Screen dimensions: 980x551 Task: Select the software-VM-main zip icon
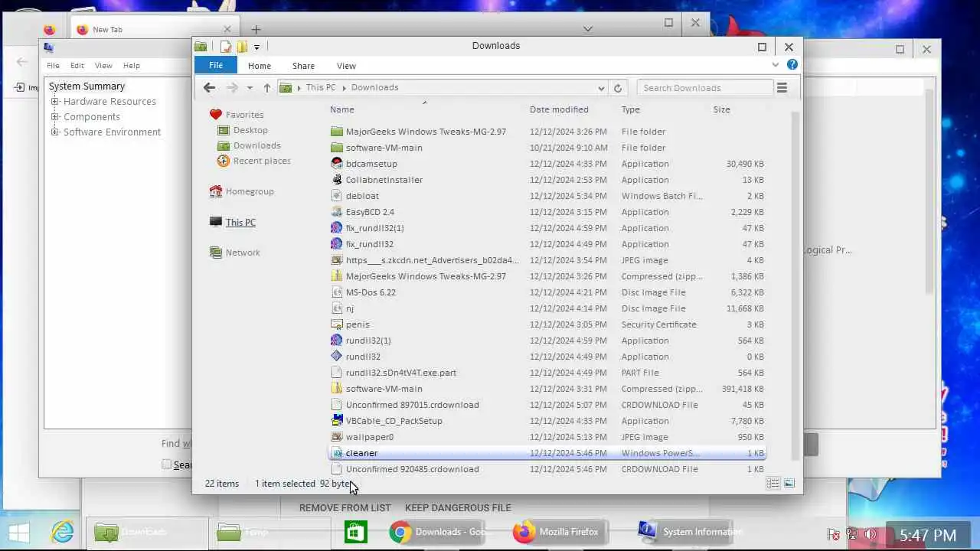tap(336, 389)
